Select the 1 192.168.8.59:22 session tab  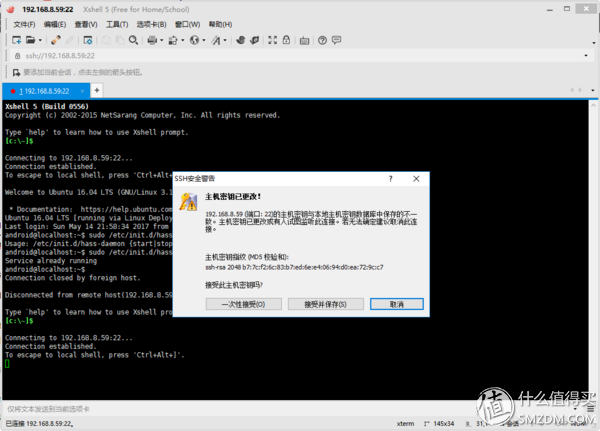[44, 91]
